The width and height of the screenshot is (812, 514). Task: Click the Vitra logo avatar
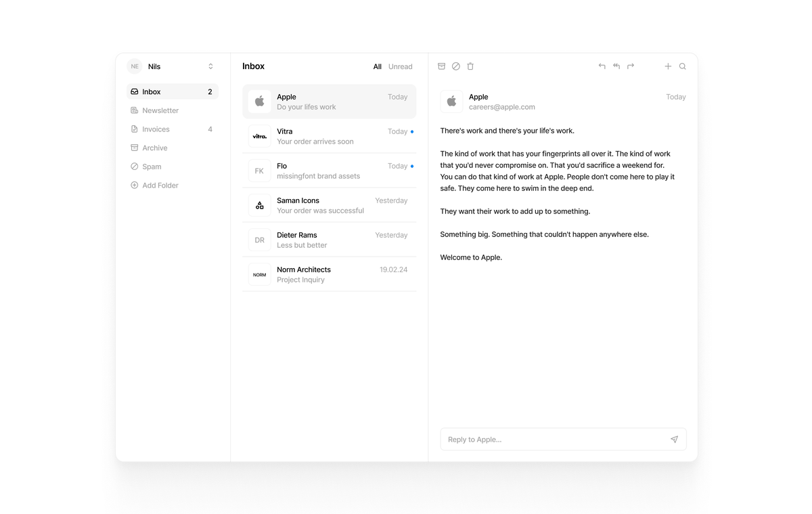click(259, 136)
